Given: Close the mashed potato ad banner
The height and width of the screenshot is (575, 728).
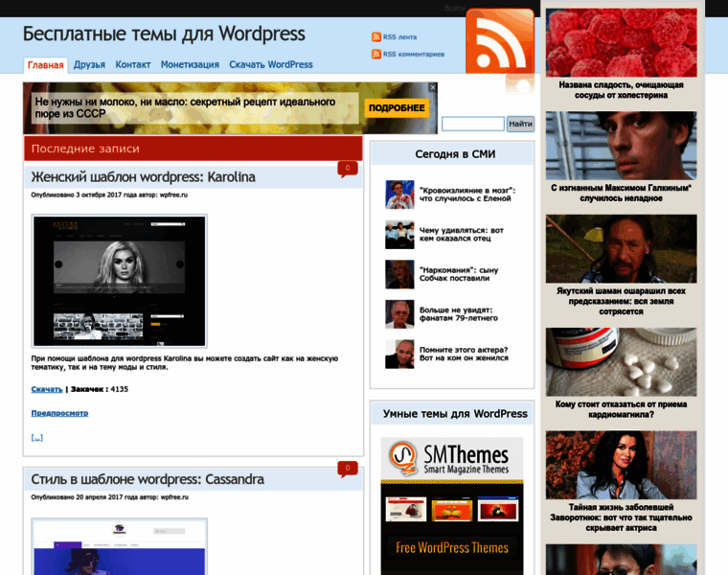Looking at the screenshot, I should click(433, 87).
